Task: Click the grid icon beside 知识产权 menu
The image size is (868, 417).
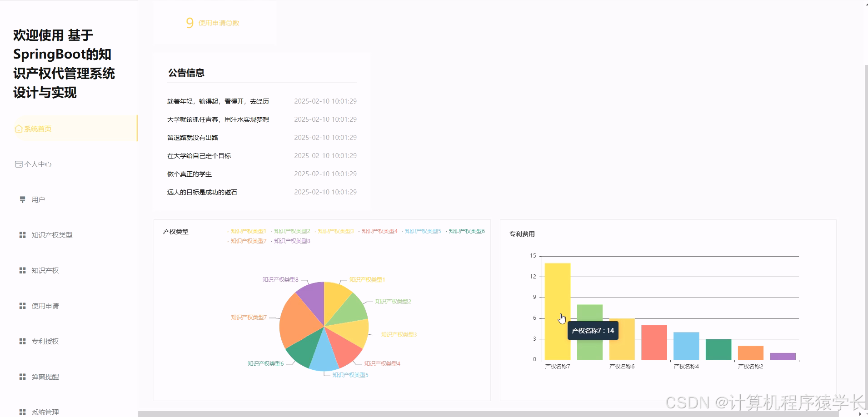Action: pyautogui.click(x=22, y=270)
